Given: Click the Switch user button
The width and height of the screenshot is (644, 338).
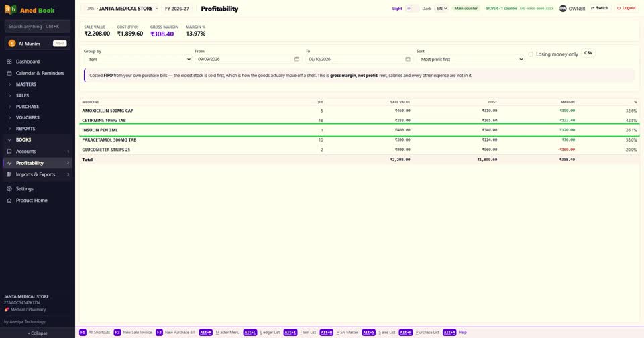Looking at the screenshot, I should [x=599, y=8].
